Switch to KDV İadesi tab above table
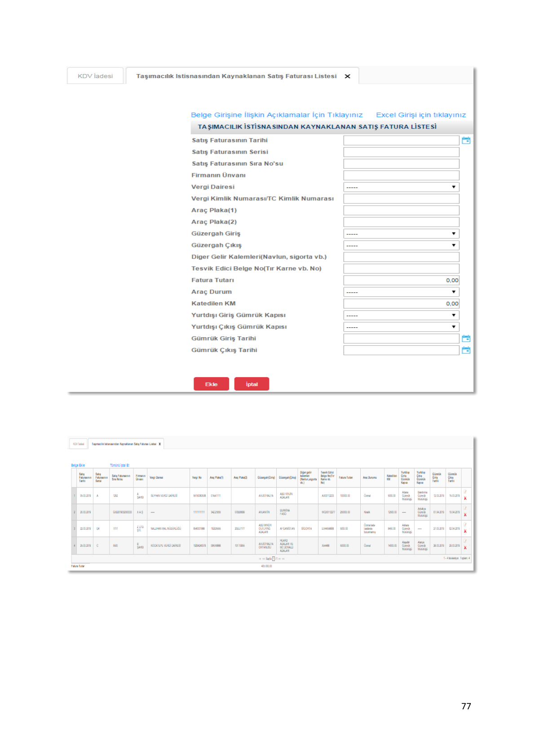This screenshot has width=535, height=756. coord(79,444)
